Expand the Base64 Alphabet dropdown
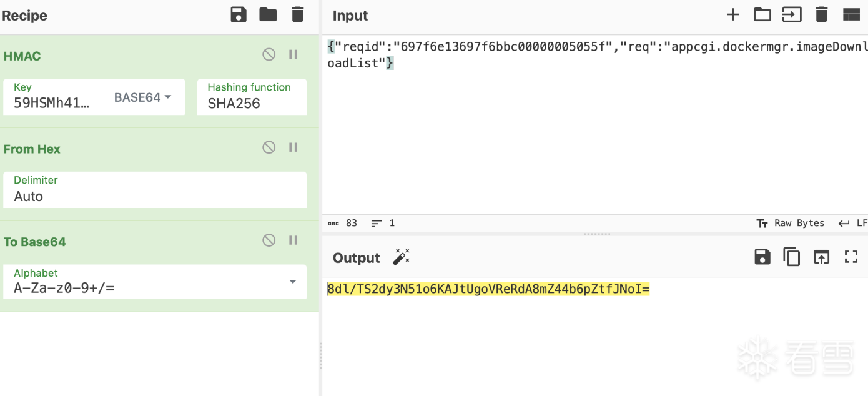The height and width of the screenshot is (396, 868). pos(292,282)
